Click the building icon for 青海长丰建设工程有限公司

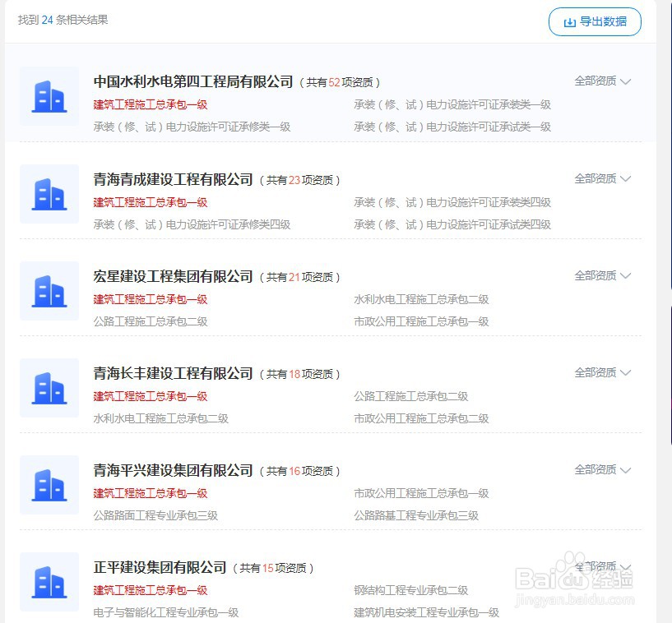(x=49, y=388)
